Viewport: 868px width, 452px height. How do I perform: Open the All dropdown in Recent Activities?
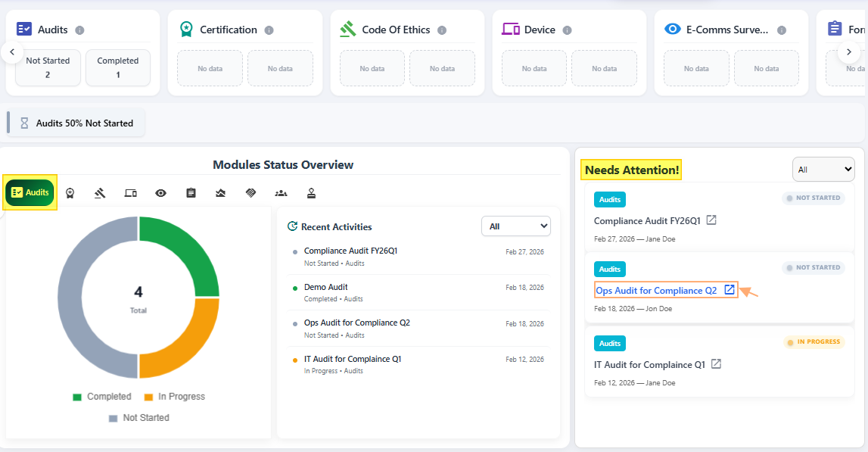515,226
